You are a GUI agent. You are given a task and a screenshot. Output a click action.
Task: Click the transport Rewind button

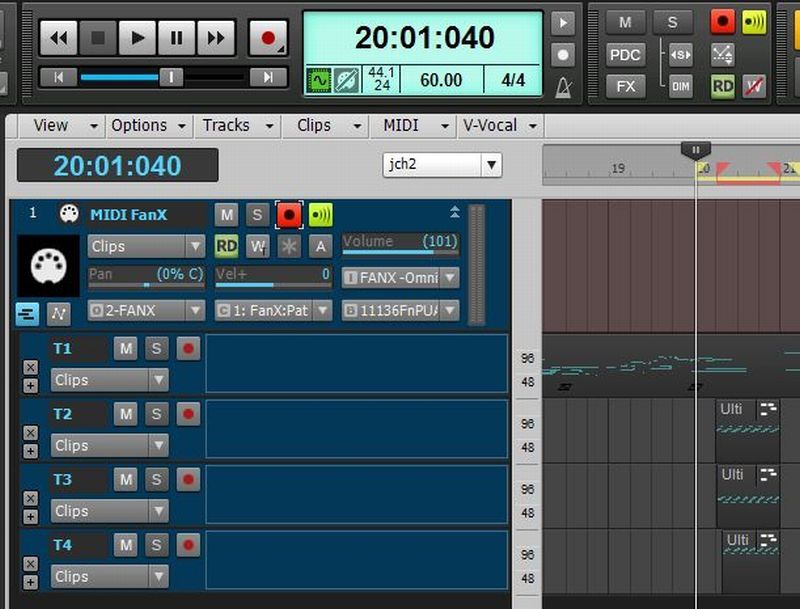60,39
